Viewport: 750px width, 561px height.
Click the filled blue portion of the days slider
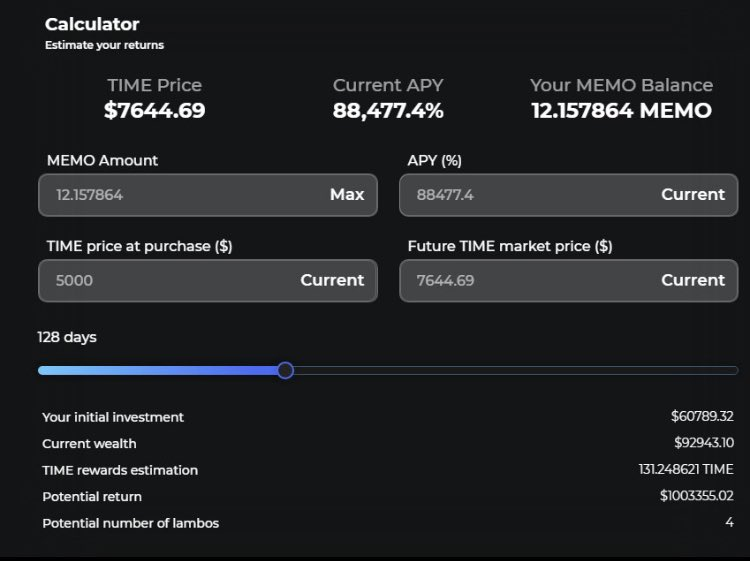click(158, 370)
